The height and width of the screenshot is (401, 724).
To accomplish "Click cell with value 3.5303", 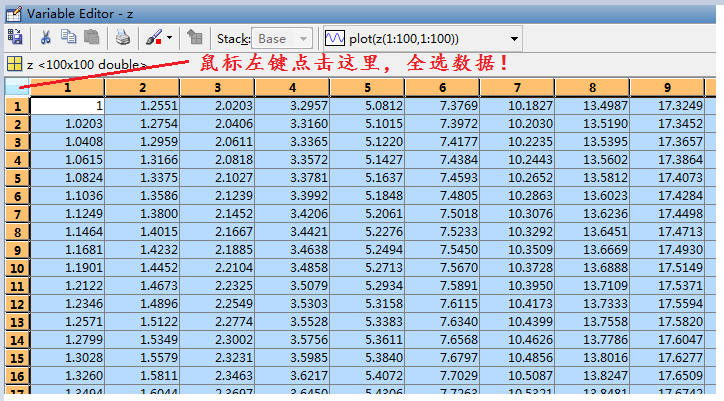I will (x=292, y=304).
